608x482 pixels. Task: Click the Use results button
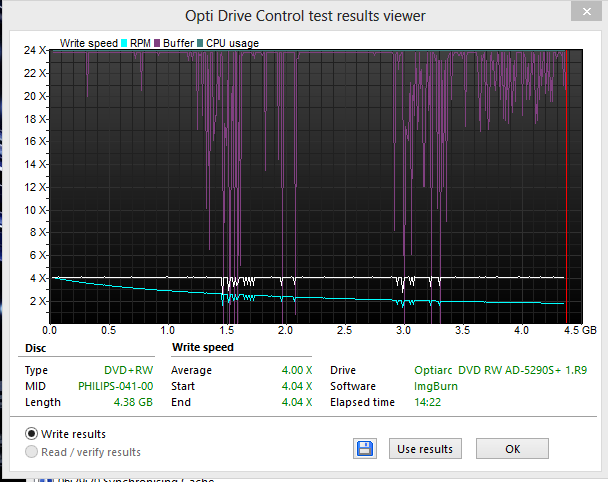[425, 449]
